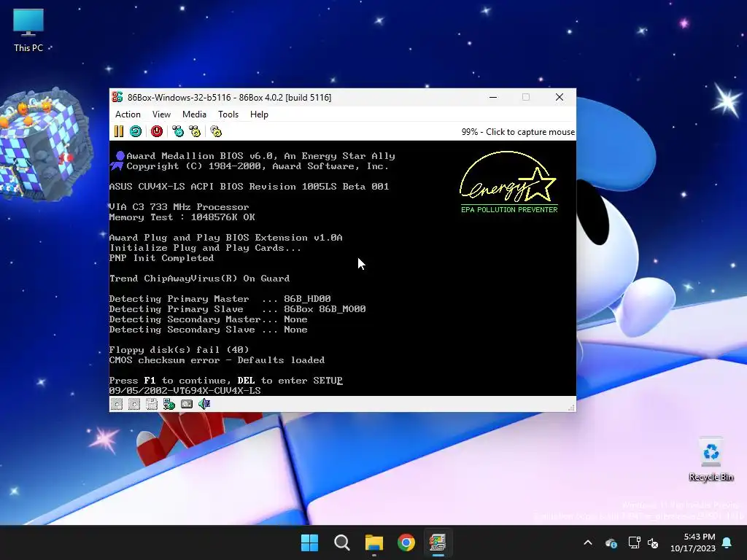Viewport: 747px width, 560px height.
Task: Click the 86Box taskbar icon
Action: 438,542
